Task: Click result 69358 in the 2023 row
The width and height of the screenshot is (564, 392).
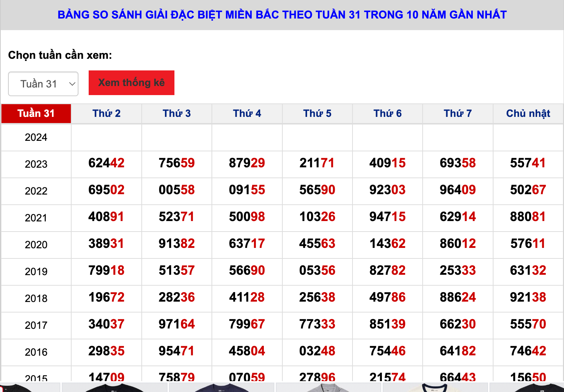Action: (458, 163)
